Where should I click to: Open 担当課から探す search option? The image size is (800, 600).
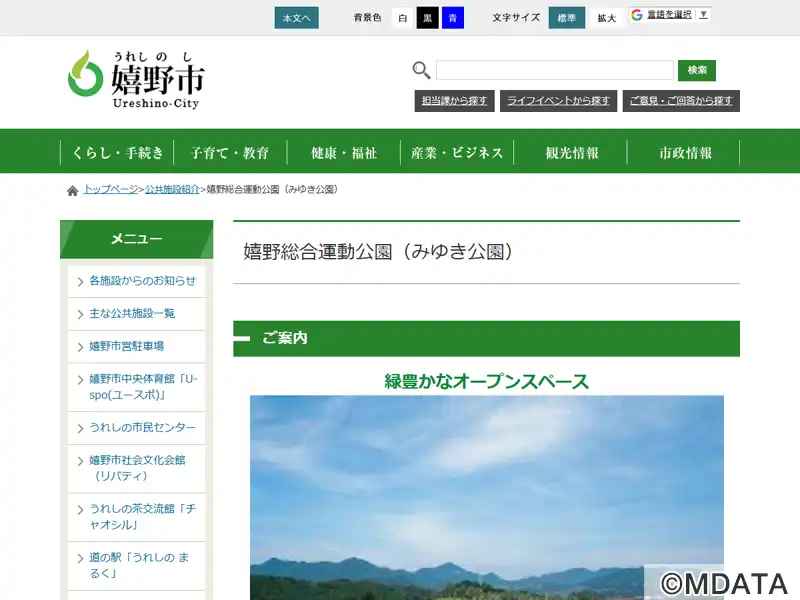454,101
